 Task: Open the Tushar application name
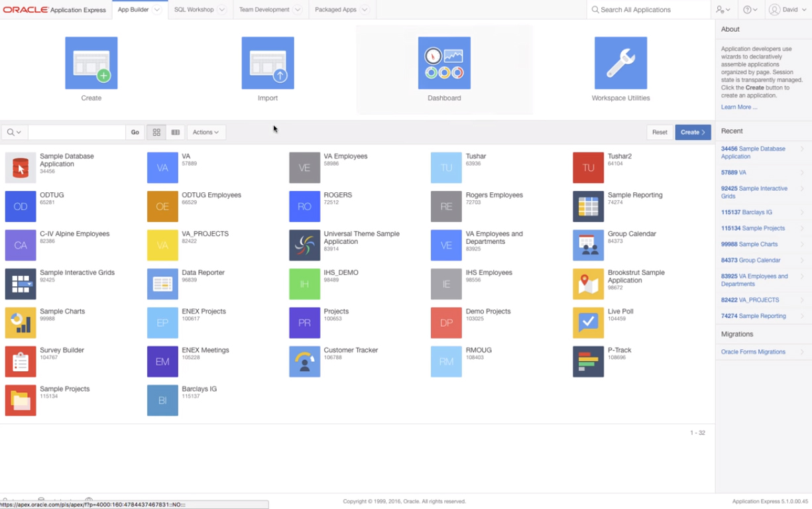pos(476,156)
